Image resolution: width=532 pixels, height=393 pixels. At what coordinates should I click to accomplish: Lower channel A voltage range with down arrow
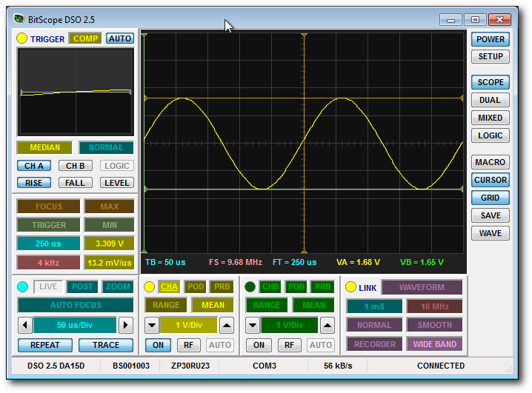click(151, 325)
